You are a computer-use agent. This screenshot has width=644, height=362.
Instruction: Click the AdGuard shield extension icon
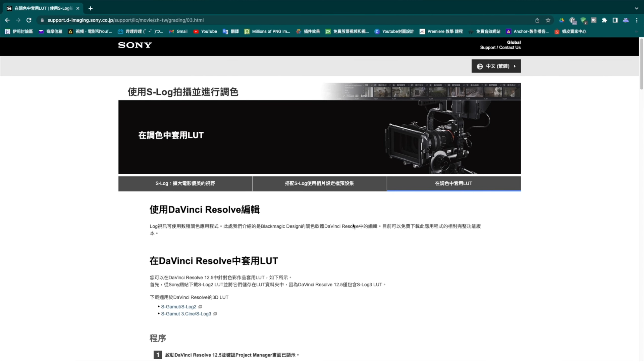tap(583, 20)
